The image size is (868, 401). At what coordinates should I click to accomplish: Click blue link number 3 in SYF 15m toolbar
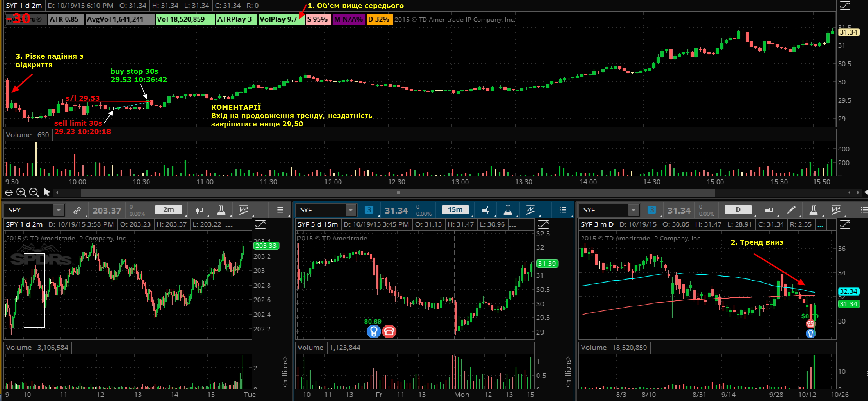coord(369,210)
